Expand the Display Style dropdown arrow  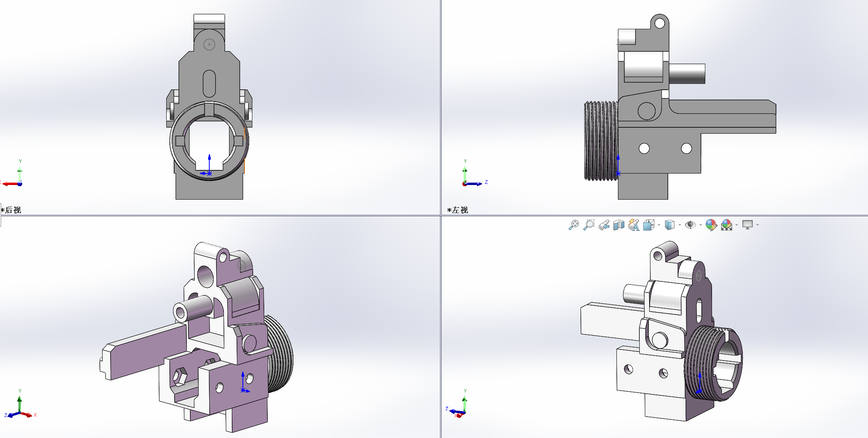pyautogui.click(x=680, y=225)
